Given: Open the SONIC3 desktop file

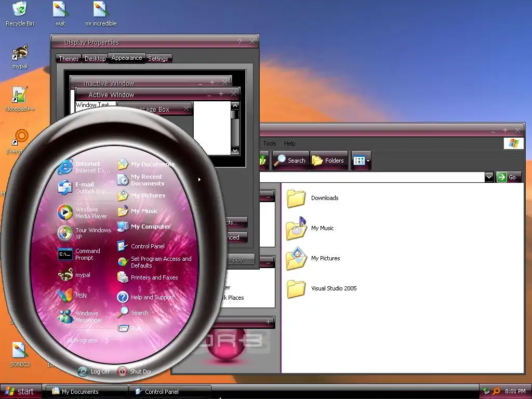Looking at the screenshot, I should 20,354.
